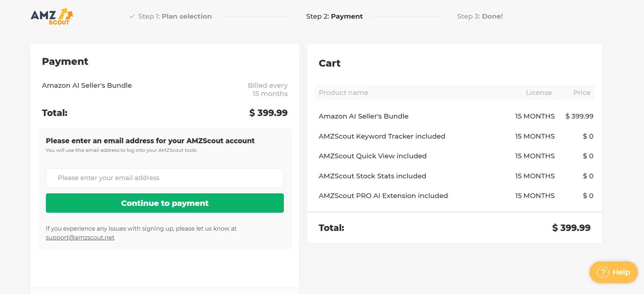Click the Total: label in Cart panel
This screenshot has width=644, height=294.
[331, 228]
